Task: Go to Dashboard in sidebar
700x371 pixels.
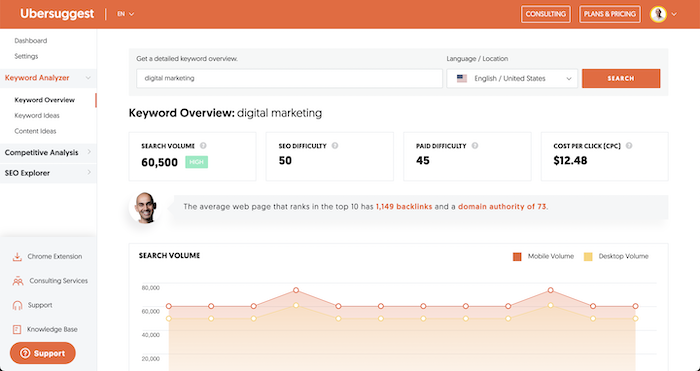Action: point(30,41)
